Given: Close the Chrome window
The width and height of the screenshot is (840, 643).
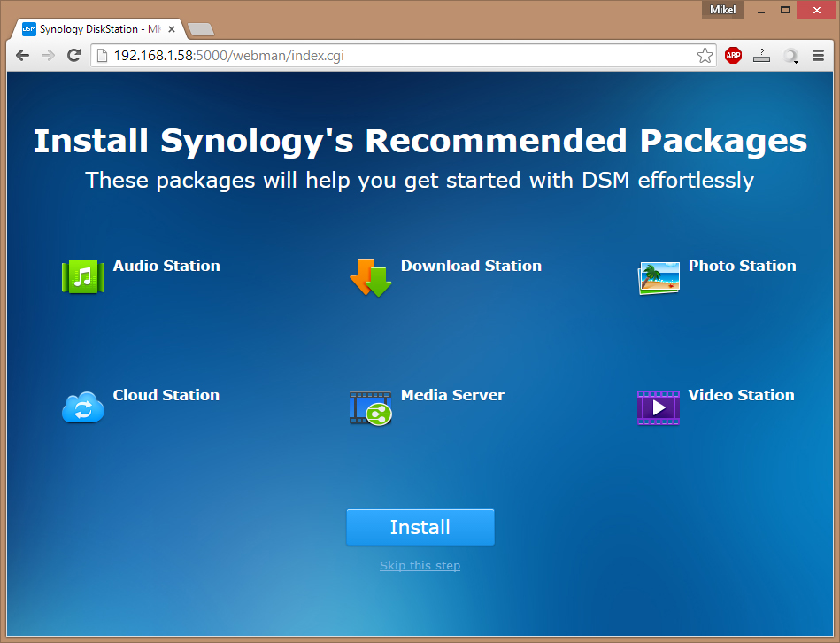Looking at the screenshot, I should point(817,10).
